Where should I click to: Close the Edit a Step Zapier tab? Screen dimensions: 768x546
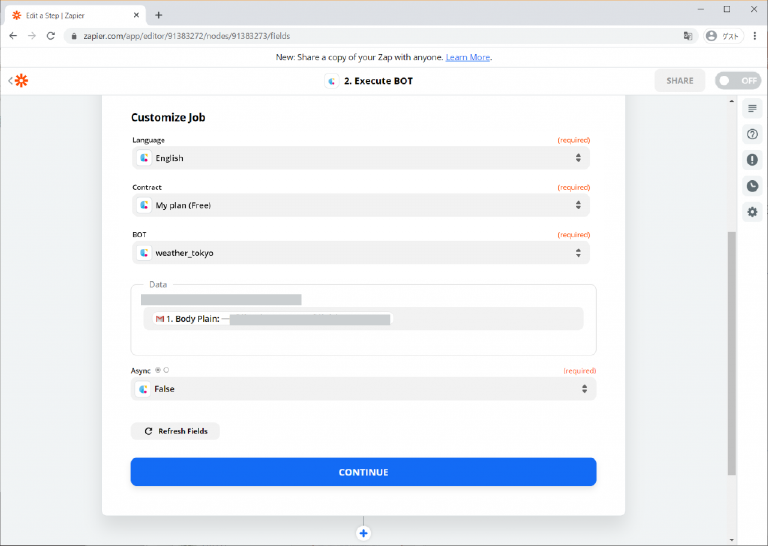click(x=136, y=15)
